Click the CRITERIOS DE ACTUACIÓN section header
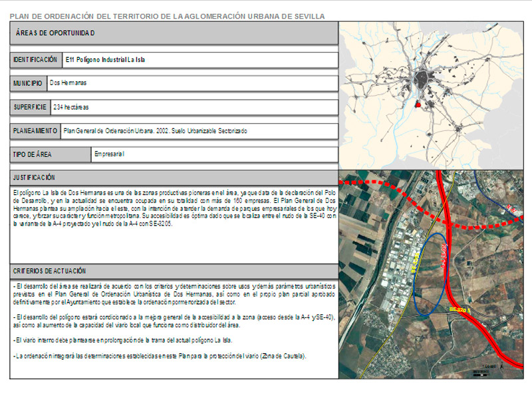532x399 pixels. tap(49, 271)
